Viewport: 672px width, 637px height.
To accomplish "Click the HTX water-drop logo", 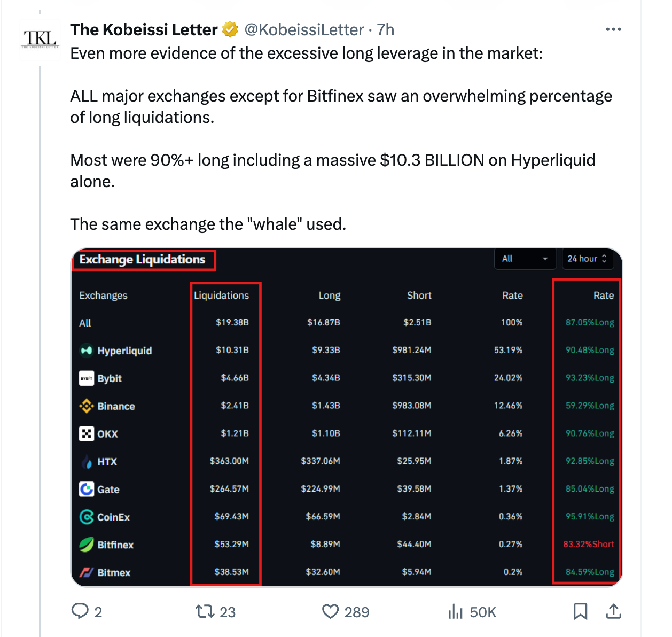I will (x=87, y=461).
